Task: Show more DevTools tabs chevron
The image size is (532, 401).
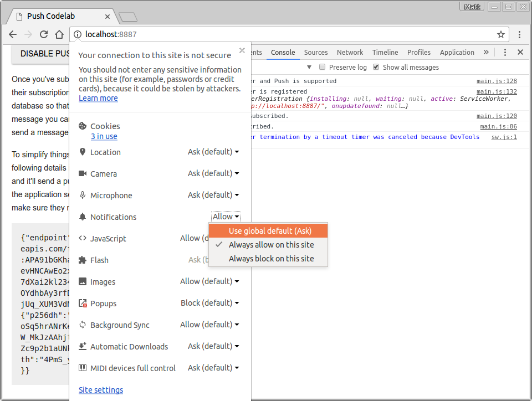Action: pos(486,52)
